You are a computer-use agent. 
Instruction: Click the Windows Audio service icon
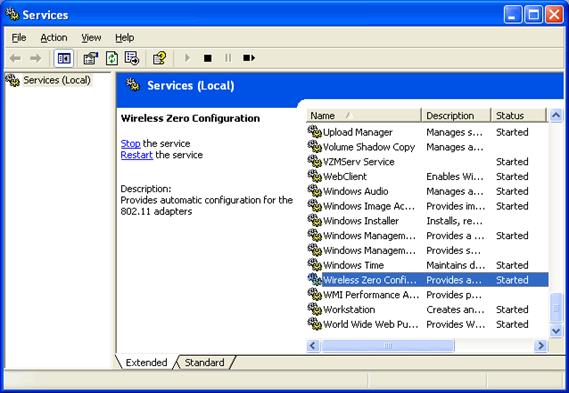tap(315, 191)
